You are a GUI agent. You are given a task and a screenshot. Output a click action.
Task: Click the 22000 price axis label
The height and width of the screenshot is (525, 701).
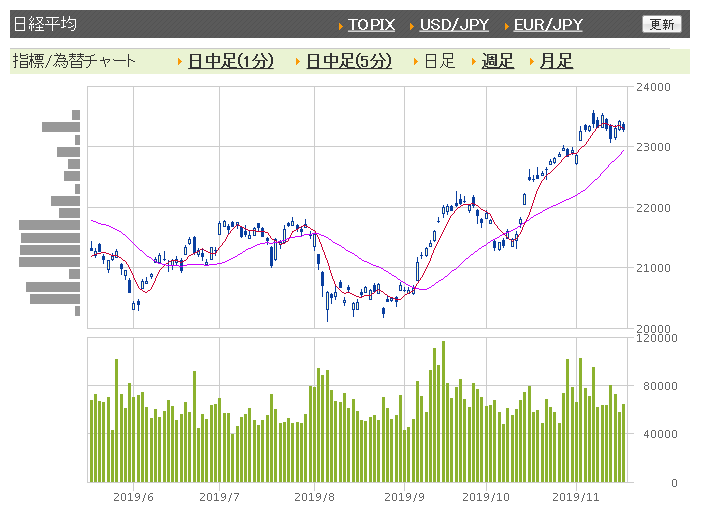point(653,208)
